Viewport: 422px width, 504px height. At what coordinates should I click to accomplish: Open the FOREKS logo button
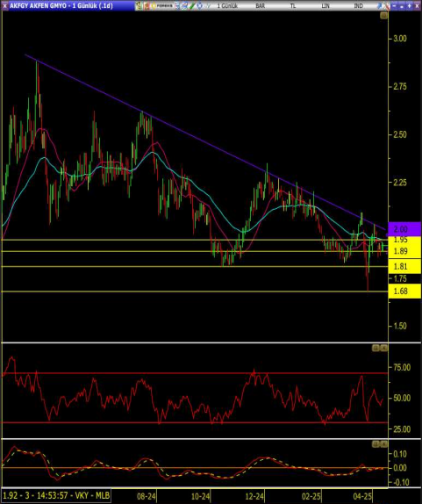tap(162, 6)
